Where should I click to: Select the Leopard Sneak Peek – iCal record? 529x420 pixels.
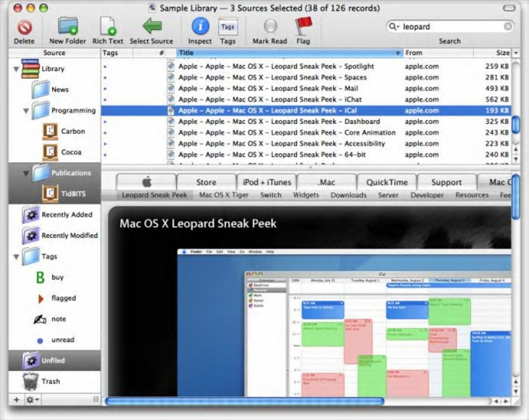(306, 110)
